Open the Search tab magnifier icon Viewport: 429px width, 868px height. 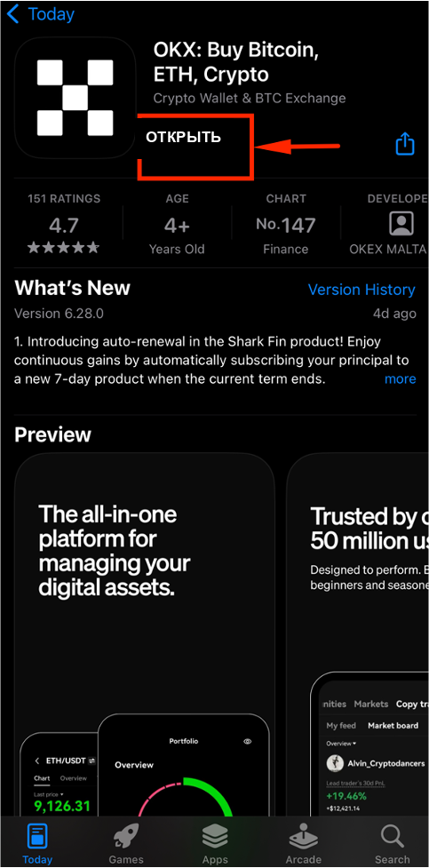tap(392, 836)
